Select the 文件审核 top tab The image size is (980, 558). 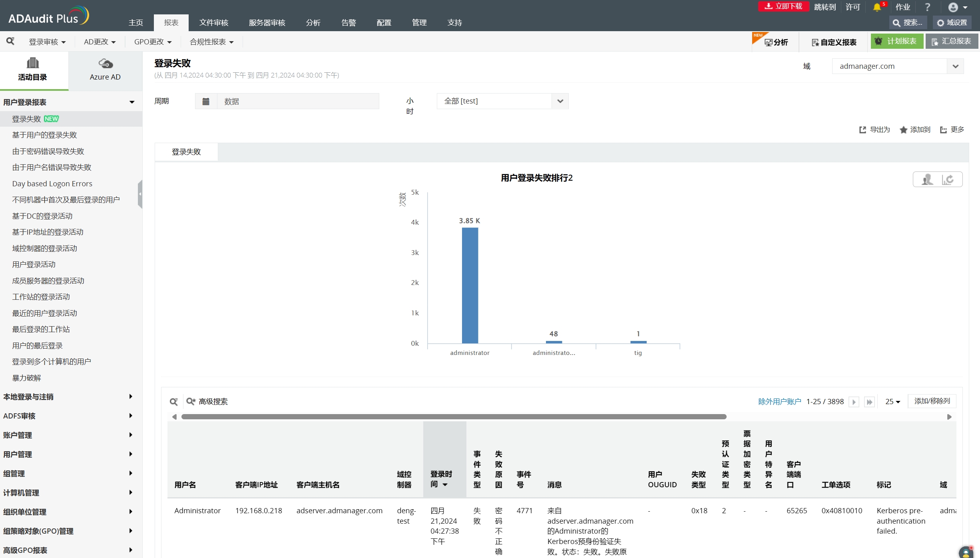[214, 23]
